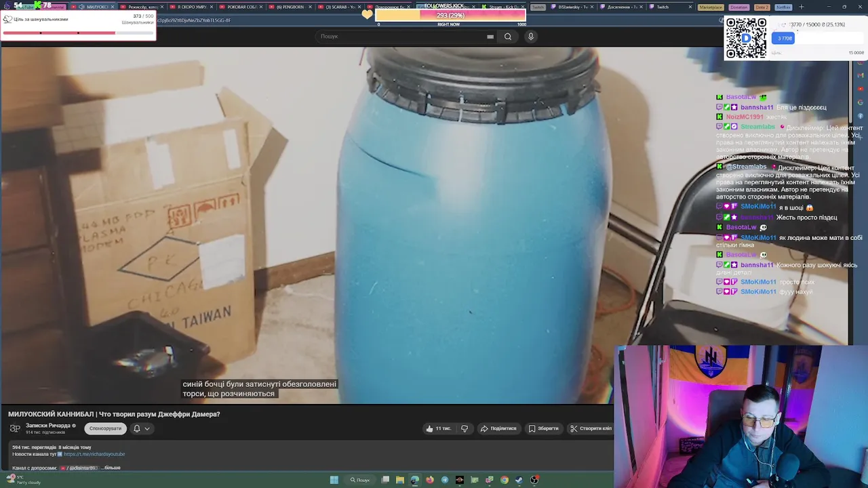
Task: Click Поділитися share button
Action: (498, 428)
